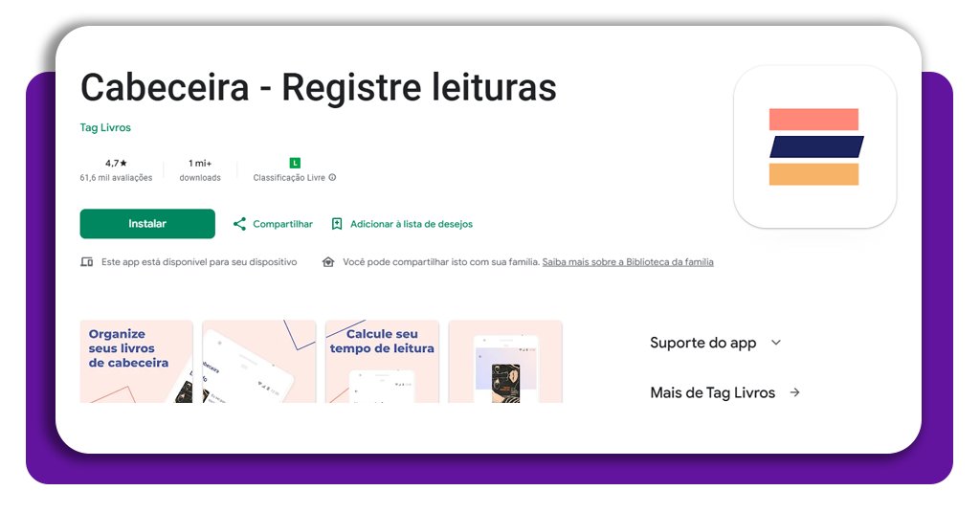The width and height of the screenshot is (980, 513).
Task: Open the screenshot showing a tilted phone
Action: (x=258, y=361)
